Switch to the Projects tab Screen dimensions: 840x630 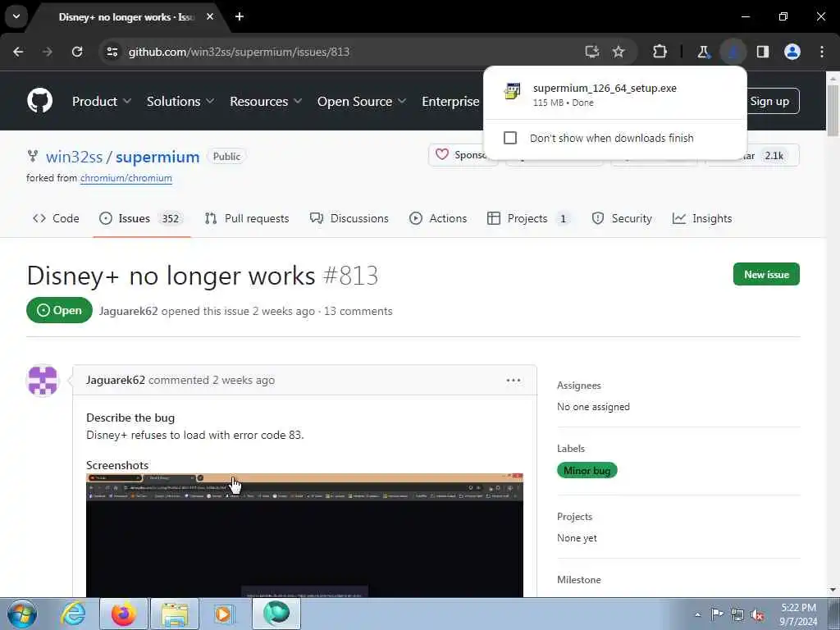pyautogui.click(x=528, y=218)
